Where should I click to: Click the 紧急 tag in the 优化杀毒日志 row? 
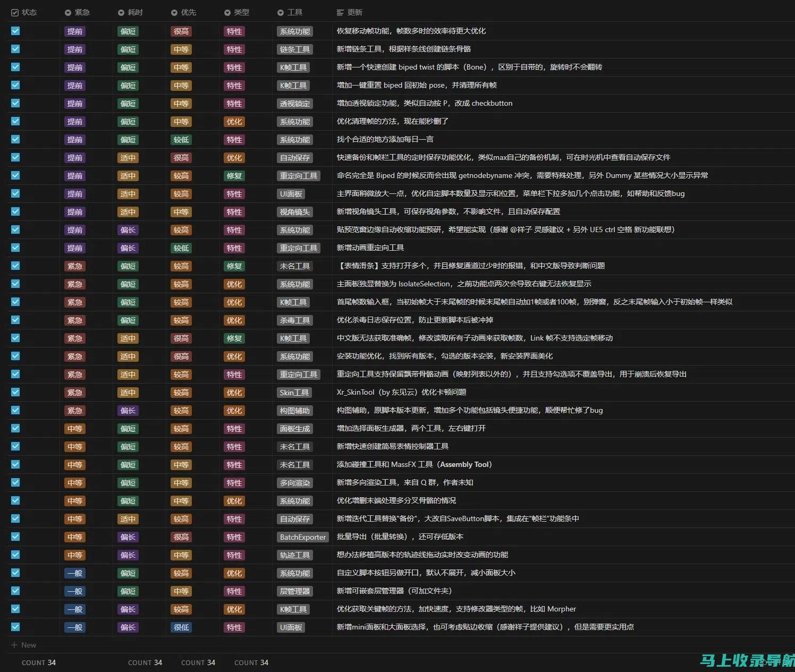tap(75, 320)
